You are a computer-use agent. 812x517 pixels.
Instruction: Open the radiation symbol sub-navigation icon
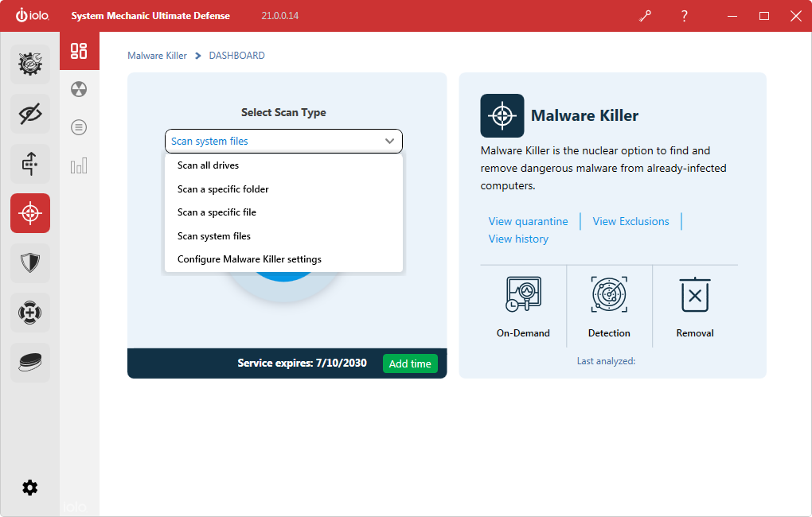pos(79,89)
